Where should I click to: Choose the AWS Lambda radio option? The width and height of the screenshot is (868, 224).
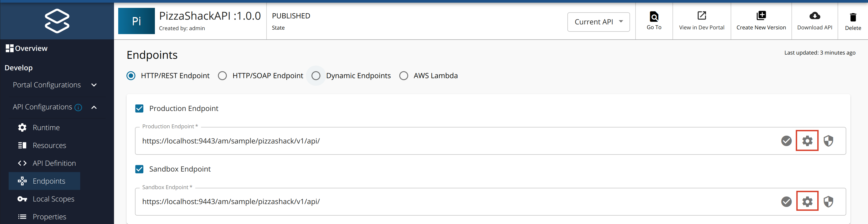coord(404,76)
